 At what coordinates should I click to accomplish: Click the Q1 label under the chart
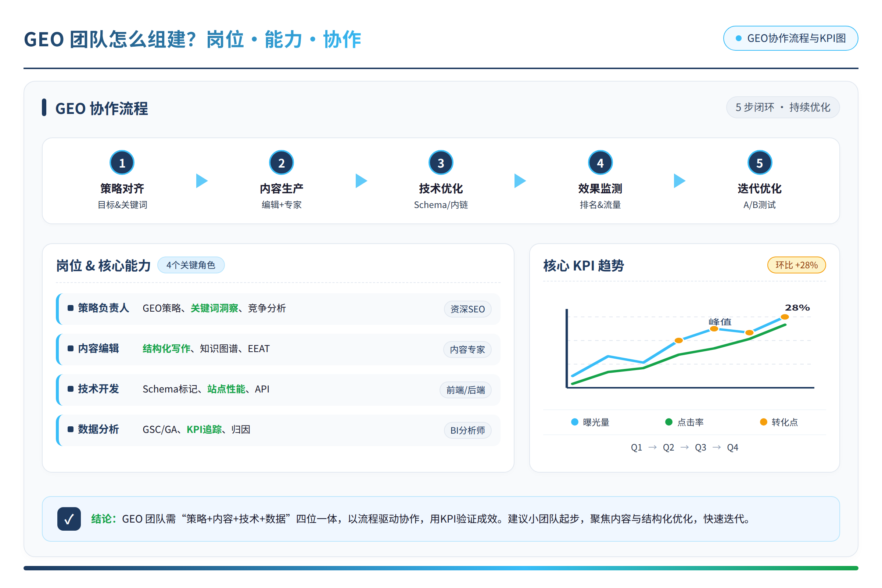click(637, 447)
